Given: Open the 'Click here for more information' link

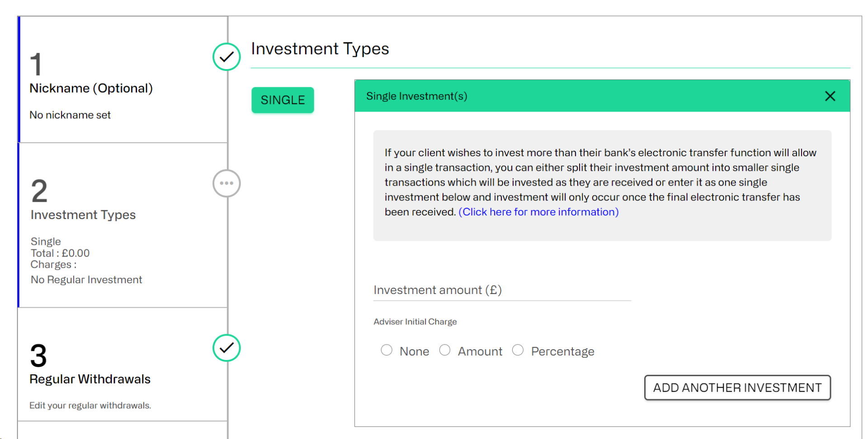Looking at the screenshot, I should pyautogui.click(x=538, y=212).
